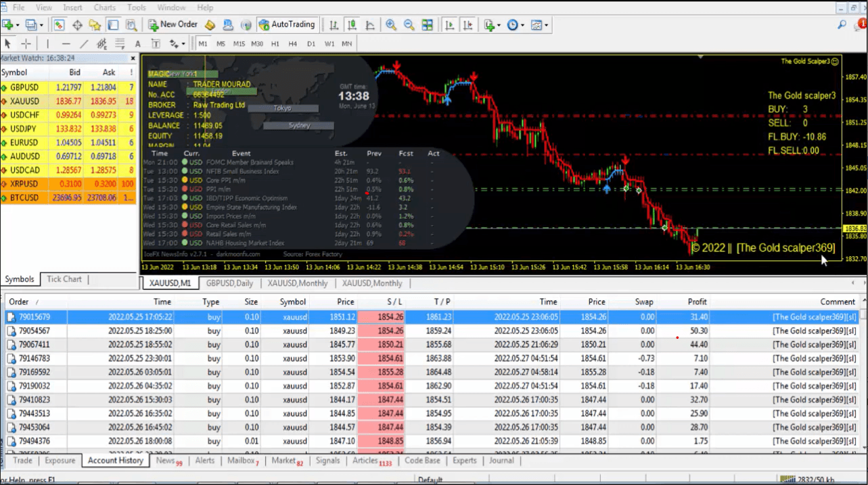
Task: Select the Text Label tool
Action: pyautogui.click(x=156, y=44)
